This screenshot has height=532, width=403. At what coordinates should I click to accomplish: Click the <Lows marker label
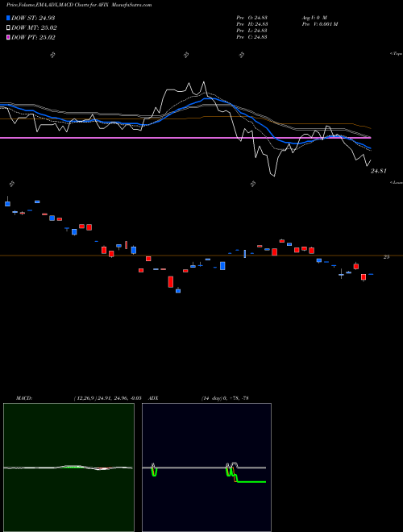(x=397, y=182)
